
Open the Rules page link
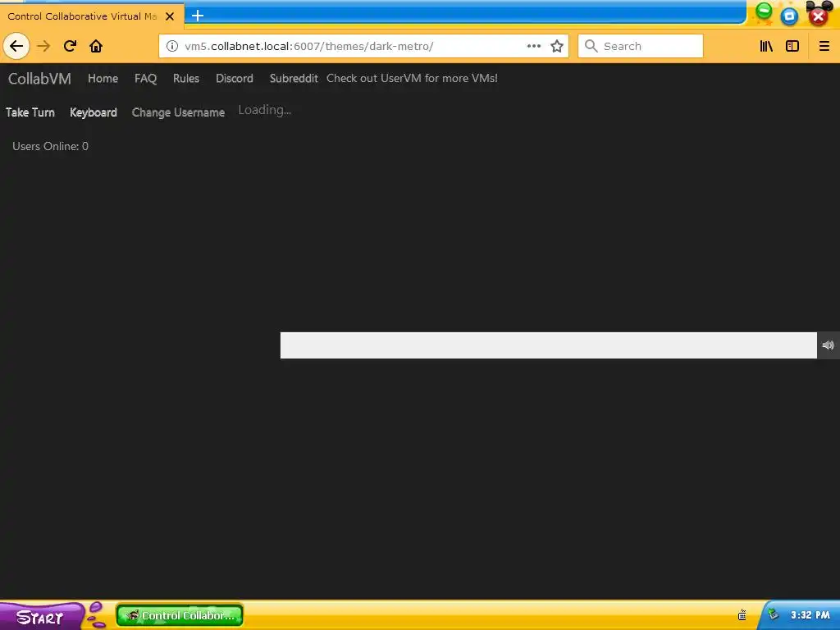tap(186, 78)
